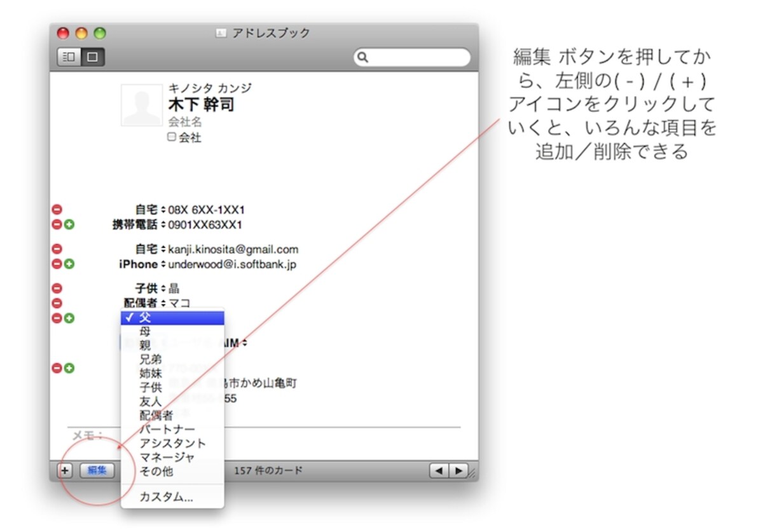Add a new card with the + button
The height and width of the screenshot is (532, 763).
65,471
